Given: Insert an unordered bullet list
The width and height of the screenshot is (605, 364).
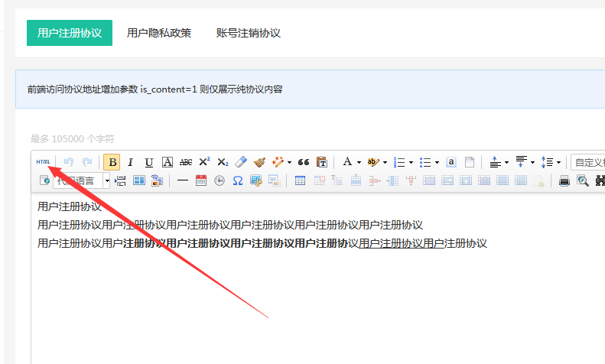Looking at the screenshot, I should pos(425,162).
